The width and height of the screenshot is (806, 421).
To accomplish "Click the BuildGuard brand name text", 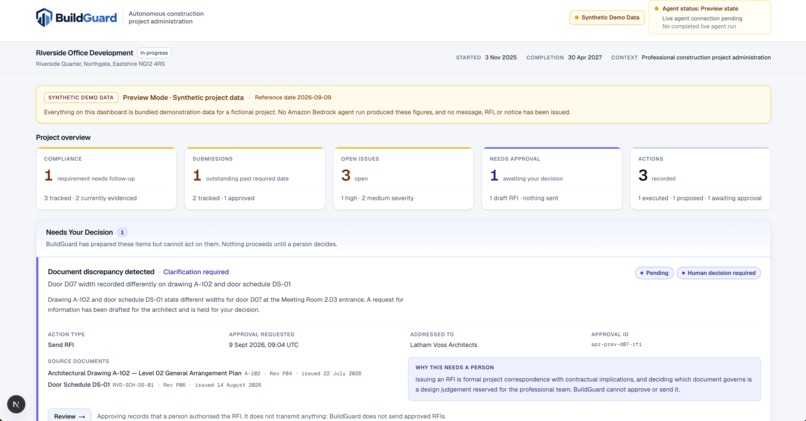I will (x=86, y=18).
